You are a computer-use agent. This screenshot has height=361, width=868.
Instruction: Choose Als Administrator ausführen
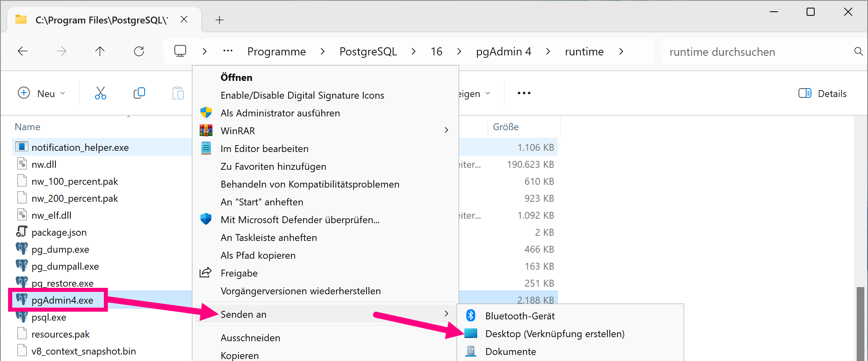[280, 113]
